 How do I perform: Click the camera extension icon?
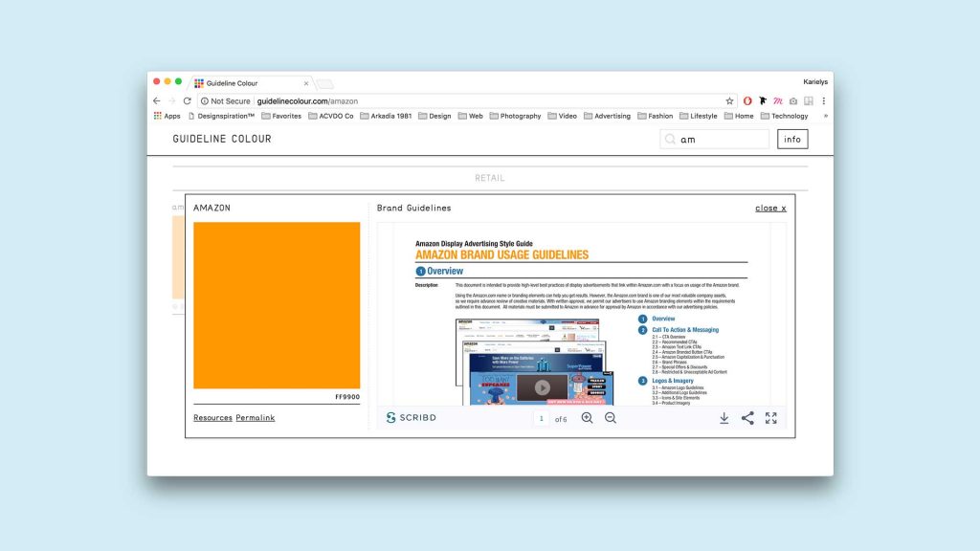point(793,100)
